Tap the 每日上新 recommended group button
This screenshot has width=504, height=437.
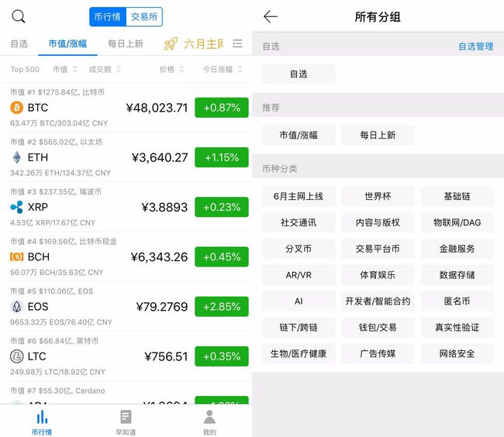(x=378, y=135)
